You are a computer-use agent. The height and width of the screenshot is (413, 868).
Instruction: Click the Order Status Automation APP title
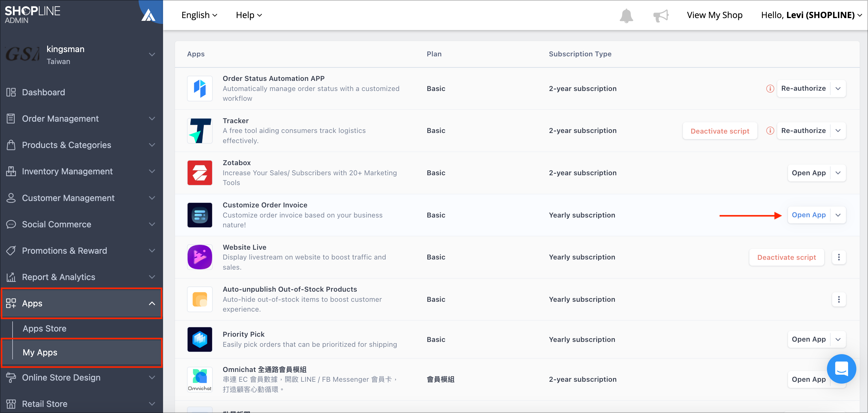pos(273,78)
